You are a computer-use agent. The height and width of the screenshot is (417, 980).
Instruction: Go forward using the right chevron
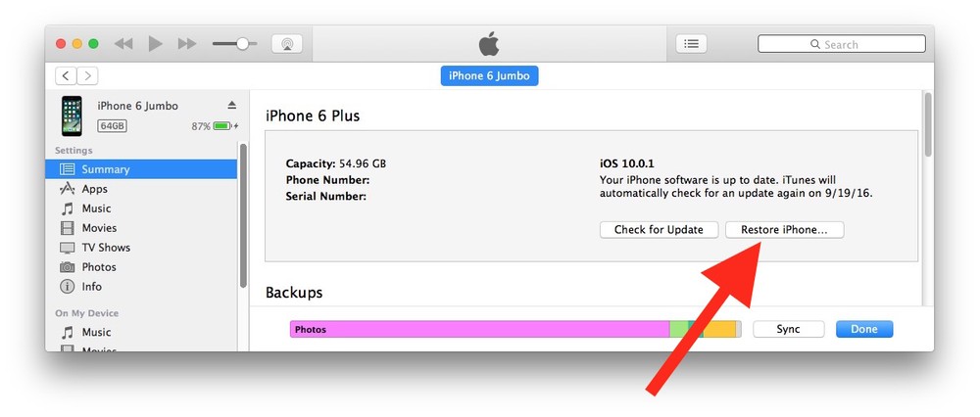(88, 75)
